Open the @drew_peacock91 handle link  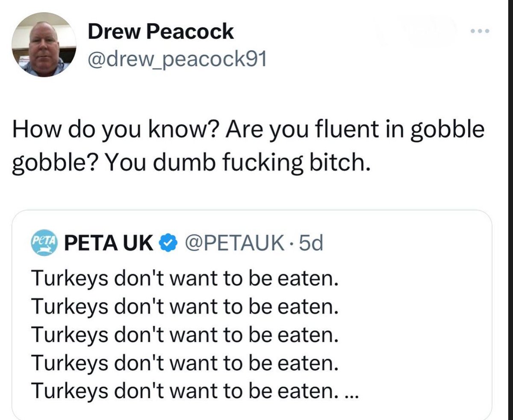[x=177, y=60]
